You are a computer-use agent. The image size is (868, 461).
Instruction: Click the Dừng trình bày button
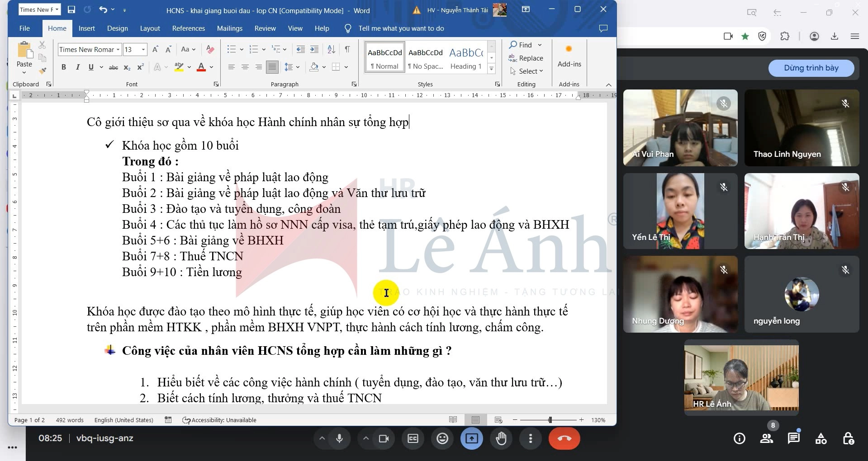click(811, 68)
